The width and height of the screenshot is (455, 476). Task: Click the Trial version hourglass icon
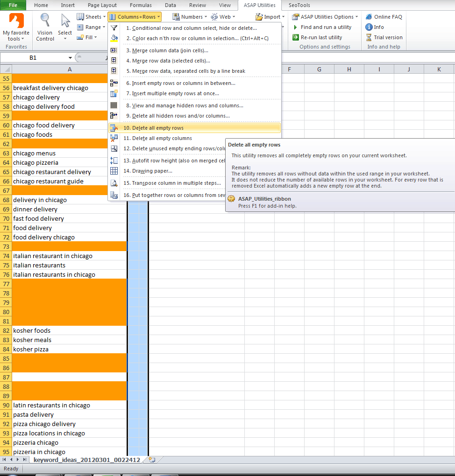pos(369,37)
